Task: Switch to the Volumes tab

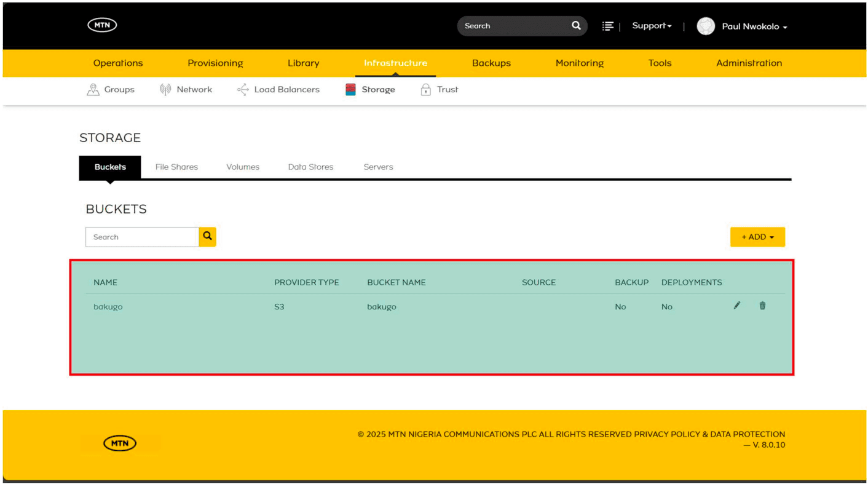Action: coord(243,167)
